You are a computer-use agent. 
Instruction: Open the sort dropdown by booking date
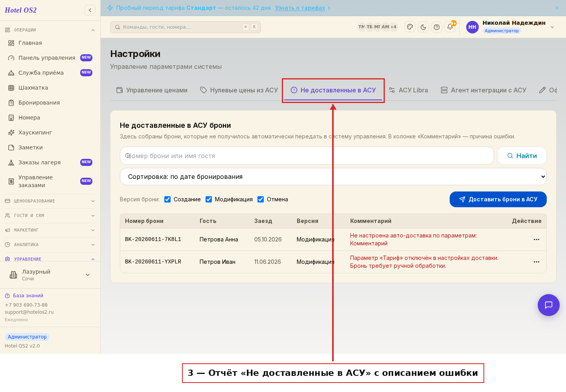pyautogui.click(x=333, y=177)
